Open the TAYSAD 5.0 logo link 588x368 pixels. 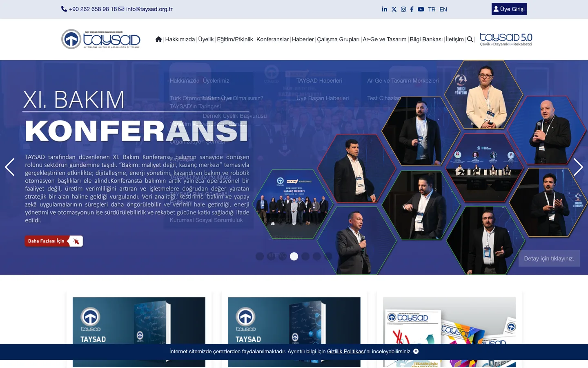tap(506, 39)
